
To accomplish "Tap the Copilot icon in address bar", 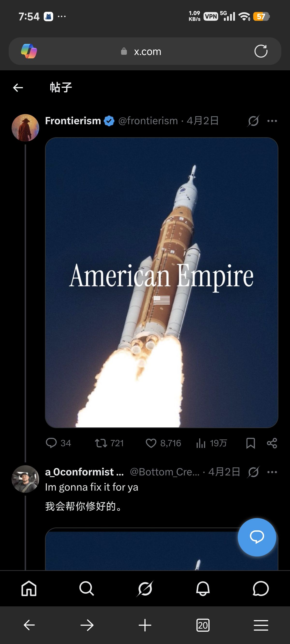I will pyautogui.click(x=29, y=51).
